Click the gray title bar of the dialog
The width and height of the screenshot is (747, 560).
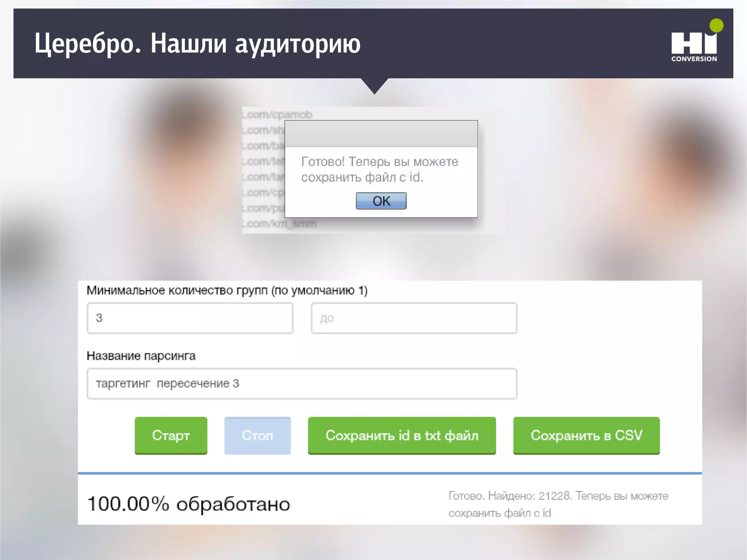381,134
